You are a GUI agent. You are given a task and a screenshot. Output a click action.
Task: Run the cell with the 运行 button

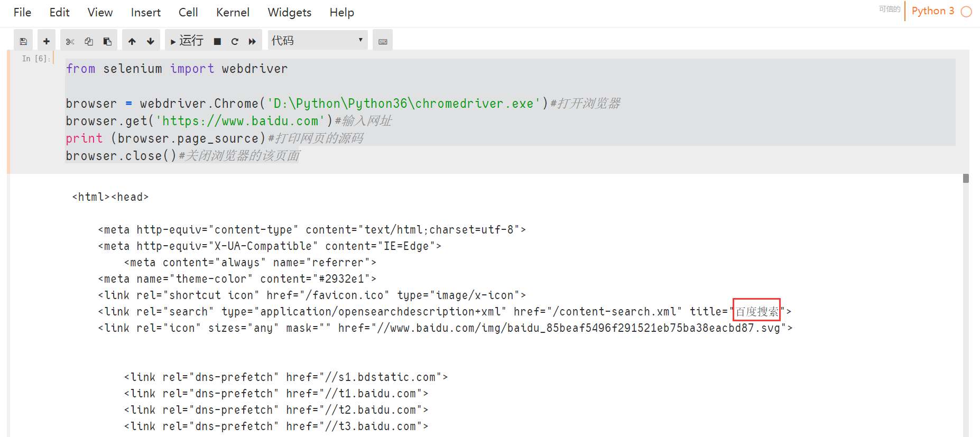coord(187,41)
